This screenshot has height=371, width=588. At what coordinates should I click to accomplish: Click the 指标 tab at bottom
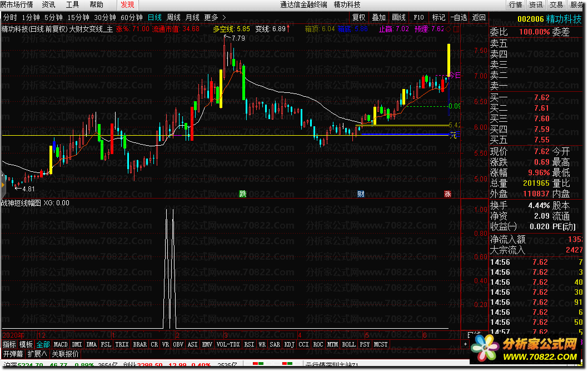click(9, 344)
